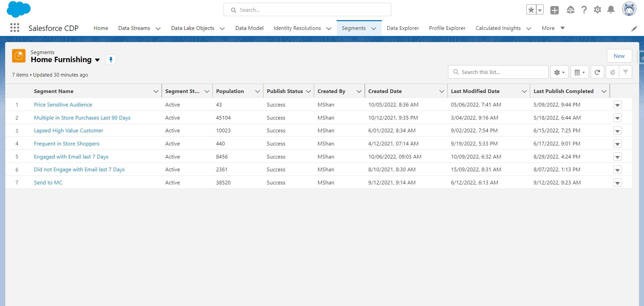
Task: Pin the Home Furnishing list view
Action: [x=111, y=59]
